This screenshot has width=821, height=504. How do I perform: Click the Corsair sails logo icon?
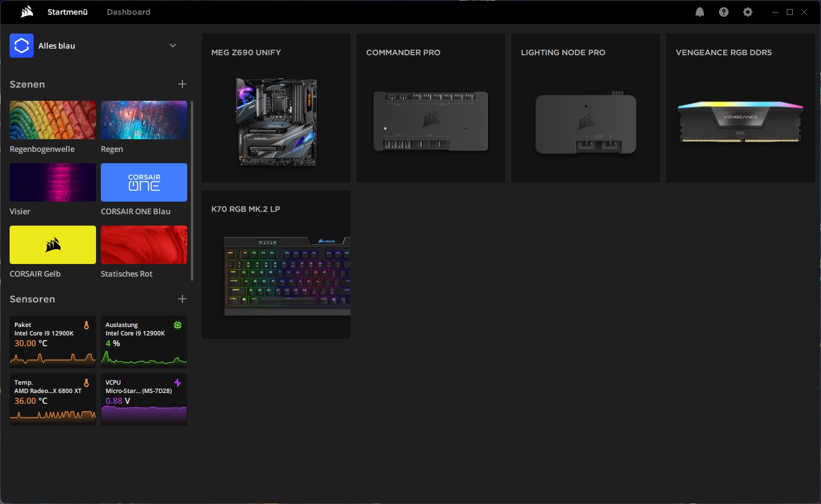pyautogui.click(x=26, y=12)
